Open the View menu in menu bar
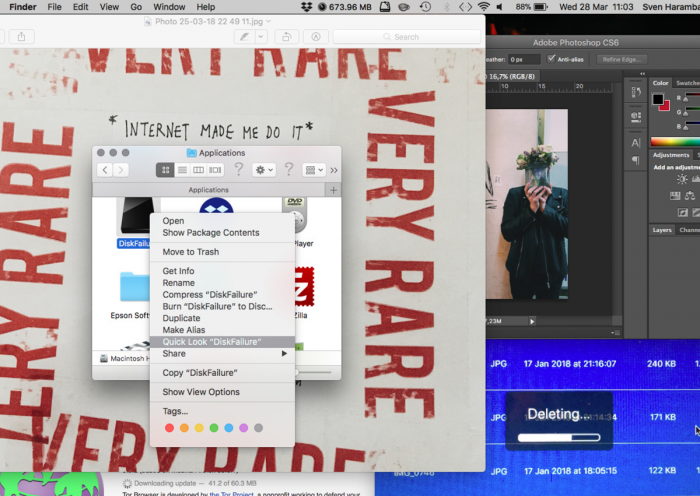Image resolution: width=700 pixels, height=496 pixels. (109, 7)
